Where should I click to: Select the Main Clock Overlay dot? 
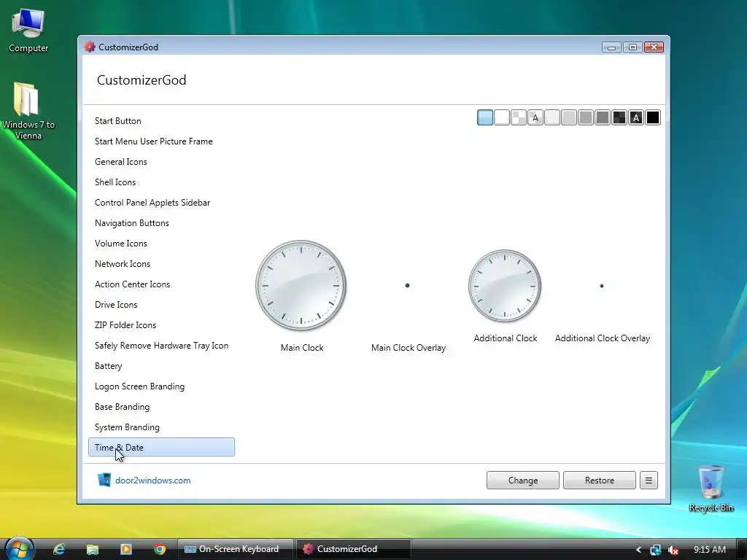click(x=407, y=286)
